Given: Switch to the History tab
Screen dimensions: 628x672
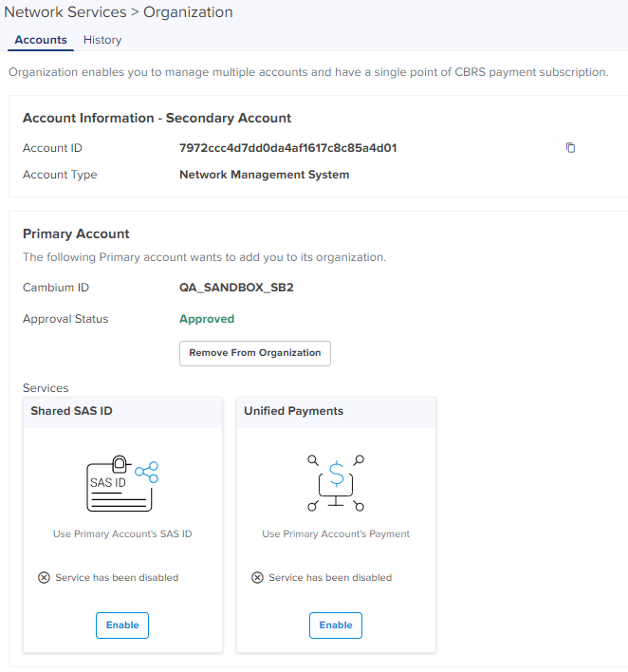Looking at the screenshot, I should pos(102,40).
